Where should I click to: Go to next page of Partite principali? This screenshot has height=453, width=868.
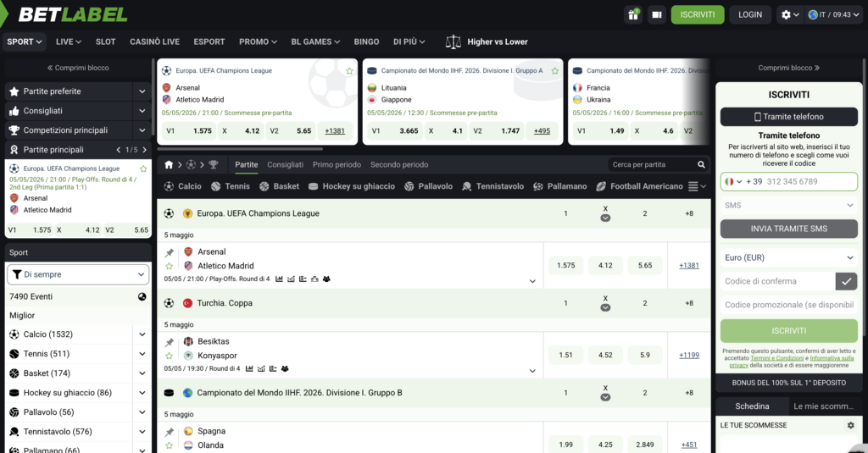(145, 150)
